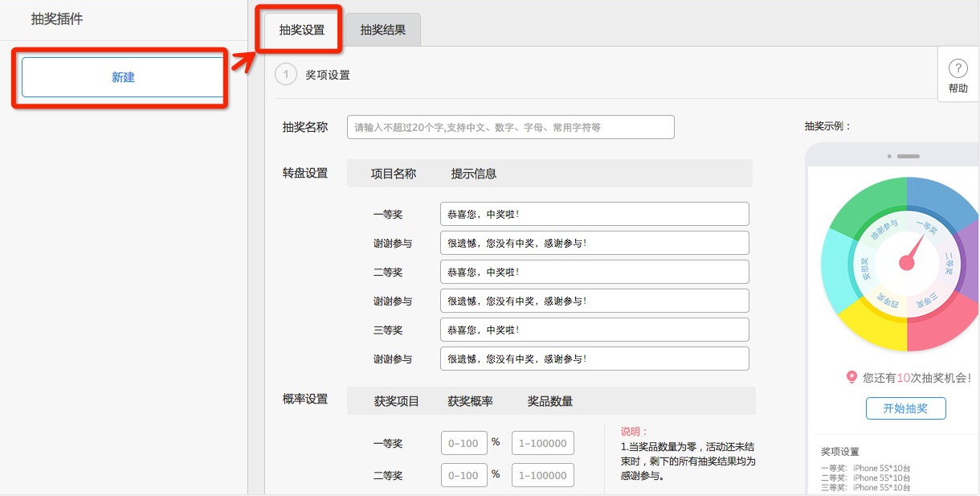This screenshot has height=496, width=980.
Task: Click the pink lightning bulb icon
Action: pos(851,376)
